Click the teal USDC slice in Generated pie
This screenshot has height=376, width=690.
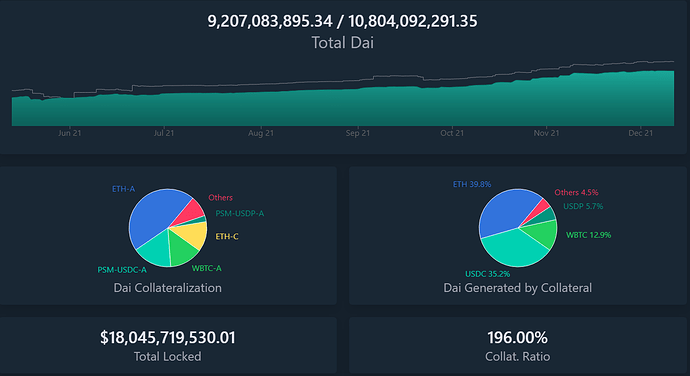(513, 249)
